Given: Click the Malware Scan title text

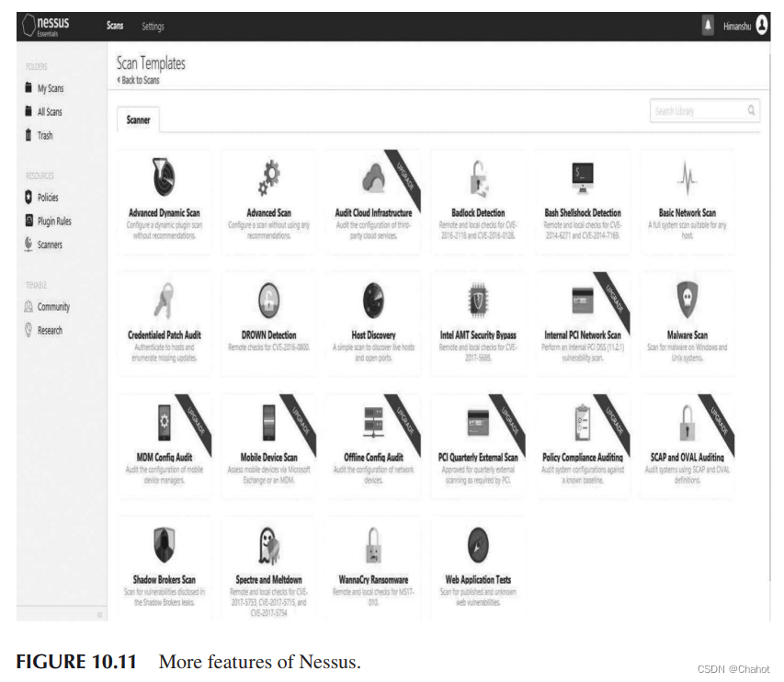Looking at the screenshot, I should [687, 335].
